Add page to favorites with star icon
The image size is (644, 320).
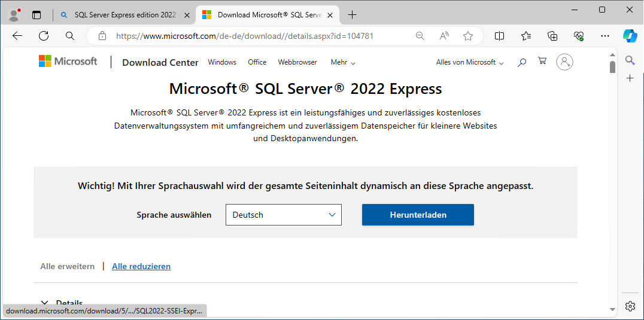click(468, 36)
